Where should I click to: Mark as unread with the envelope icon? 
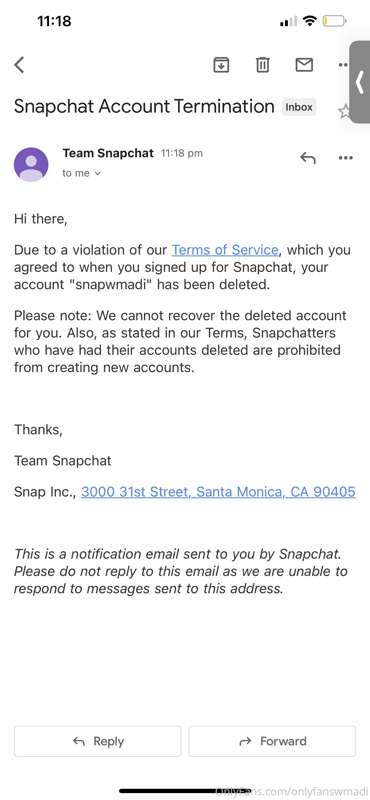coord(304,64)
